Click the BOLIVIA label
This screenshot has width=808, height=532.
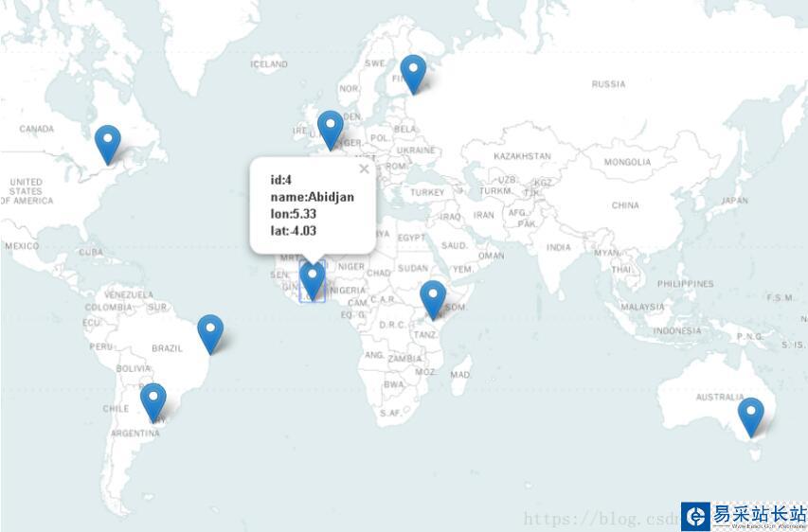(134, 369)
